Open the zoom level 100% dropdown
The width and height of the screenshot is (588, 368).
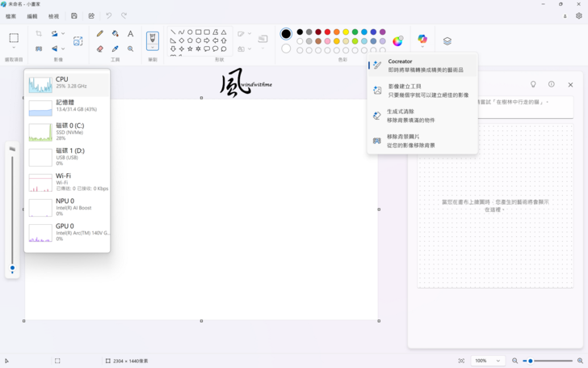tap(487, 361)
